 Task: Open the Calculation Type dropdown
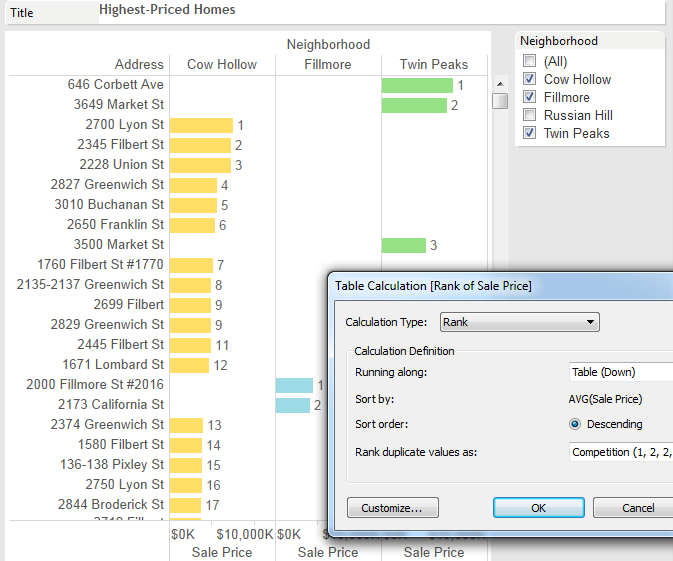[519, 322]
